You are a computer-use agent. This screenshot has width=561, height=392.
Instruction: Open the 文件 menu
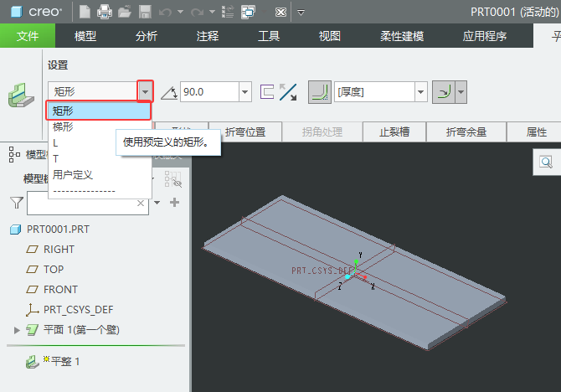click(x=28, y=36)
